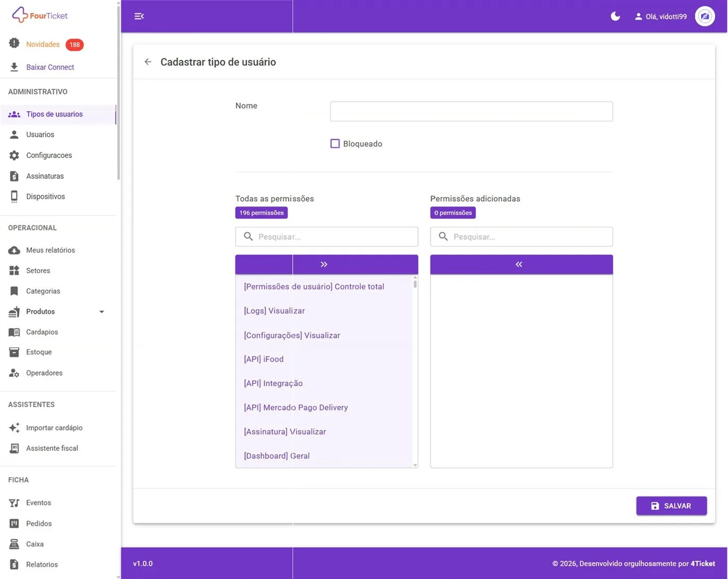Add all permissions with the double right arrow
The image size is (728, 579).
327,264
